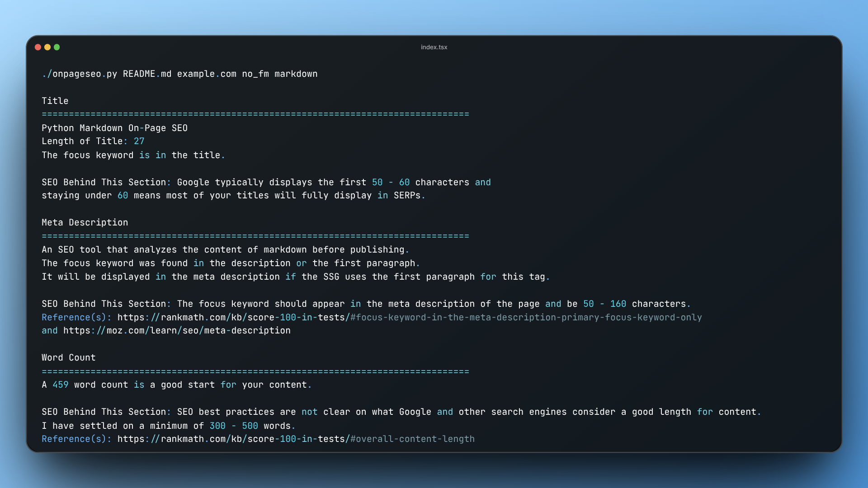The height and width of the screenshot is (488, 868).
Task: Click the 'no_fm' argument in the command
Action: point(255,74)
